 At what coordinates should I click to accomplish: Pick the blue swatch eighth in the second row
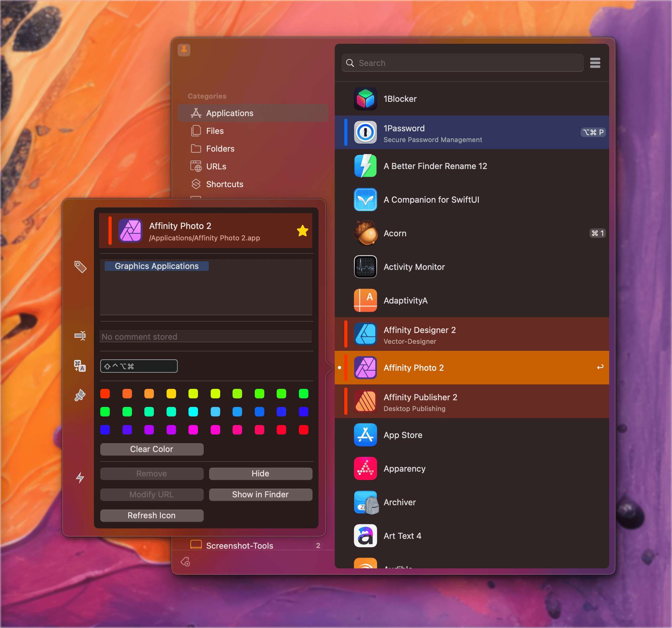coord(260,412)
